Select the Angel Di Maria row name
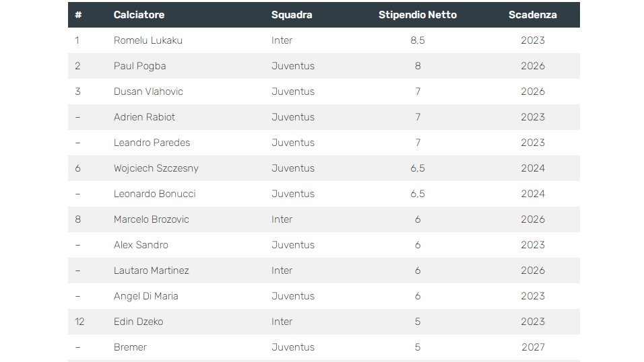Viewport: 644px width, 362px height. click(146, 296)
